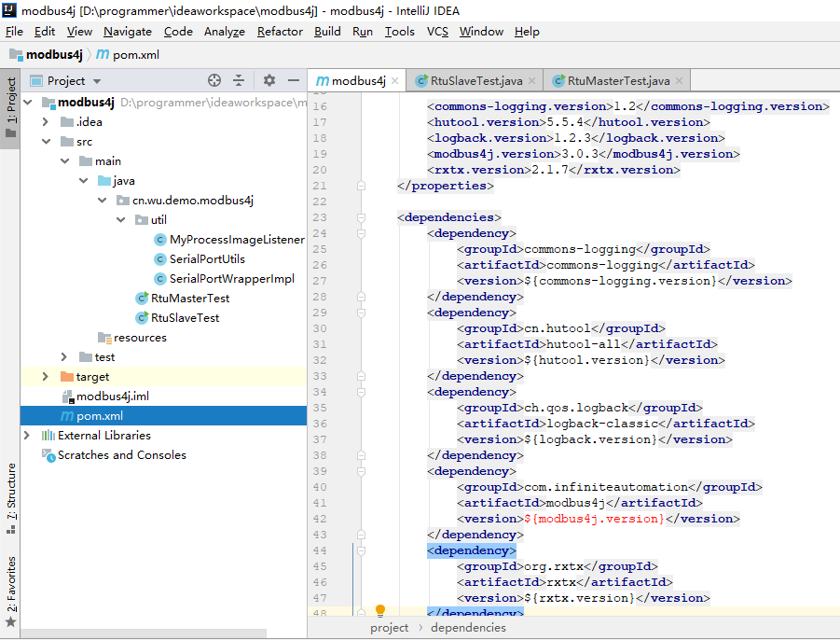Screen dimensions: 840x640
Task: Fold the dependency block on line 24
Action: [x=361, y=233]
